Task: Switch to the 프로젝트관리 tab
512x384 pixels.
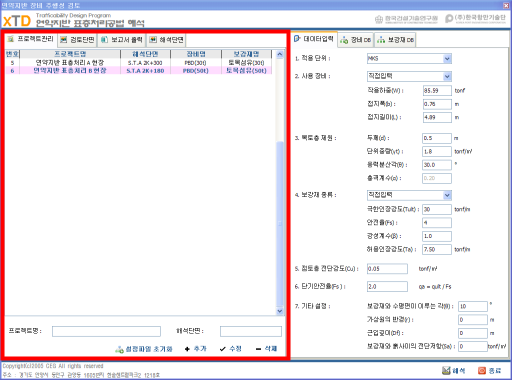Action: [x=30, y=39]
